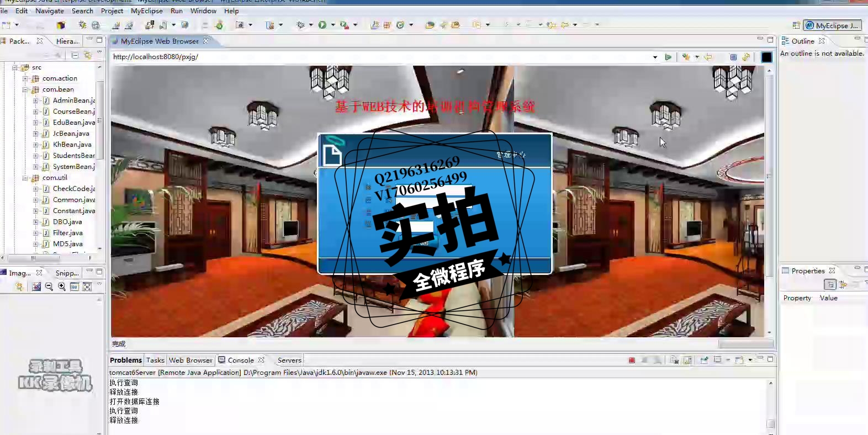Select JcBean.java in the tree

[x=71, y=134]
